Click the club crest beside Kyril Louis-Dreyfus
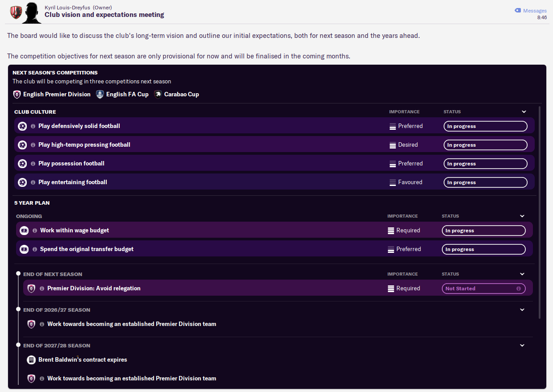The height and width of the screenshot is (392, 553). point(16,12)
